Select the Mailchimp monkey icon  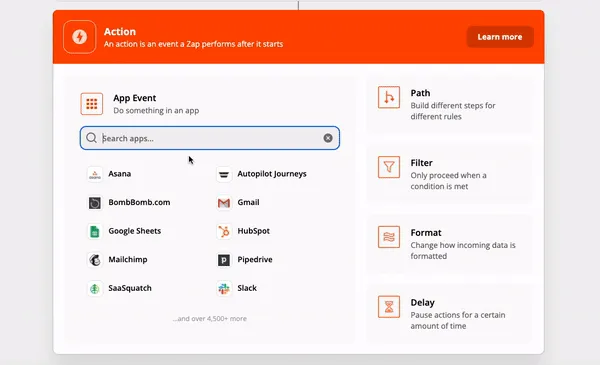point(95,260)
